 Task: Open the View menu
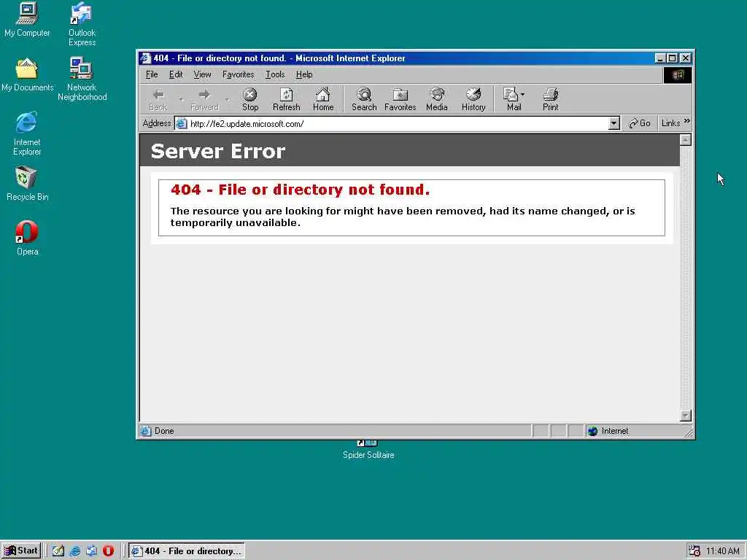[x=202, y=74]
